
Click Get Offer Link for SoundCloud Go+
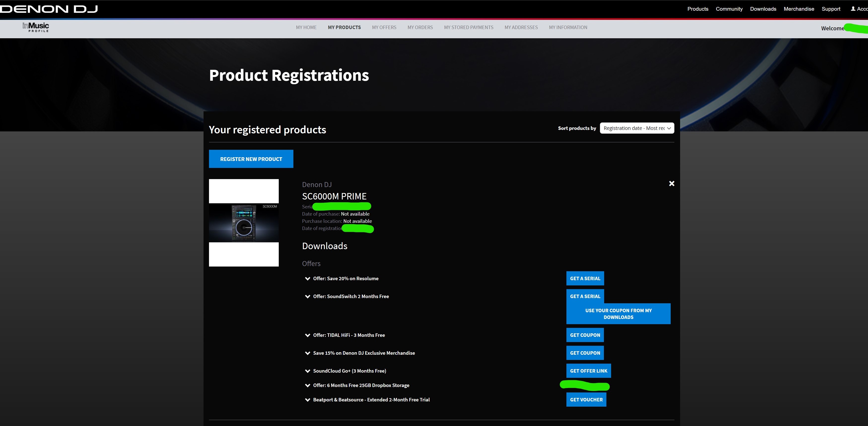click(x=588, y=371)
